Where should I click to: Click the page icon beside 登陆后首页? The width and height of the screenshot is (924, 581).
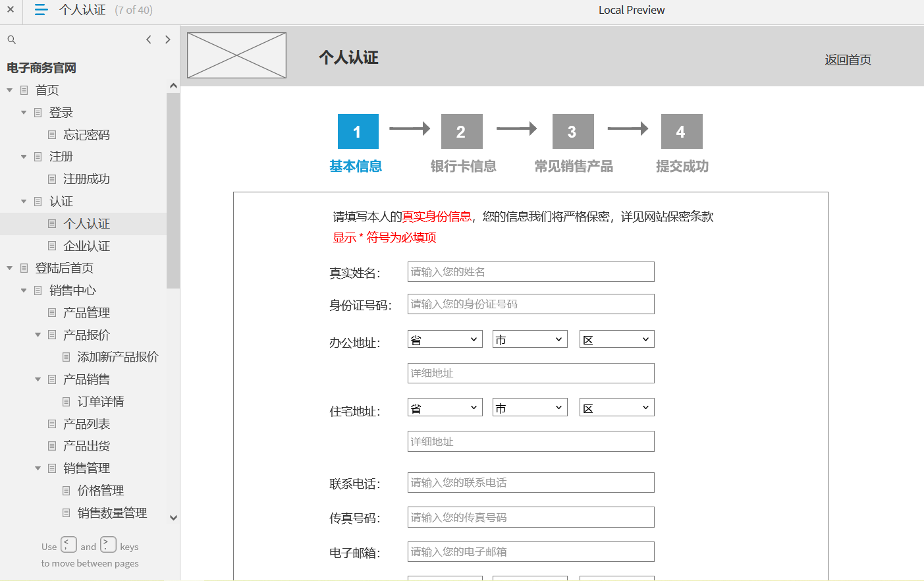pos(24,268)
